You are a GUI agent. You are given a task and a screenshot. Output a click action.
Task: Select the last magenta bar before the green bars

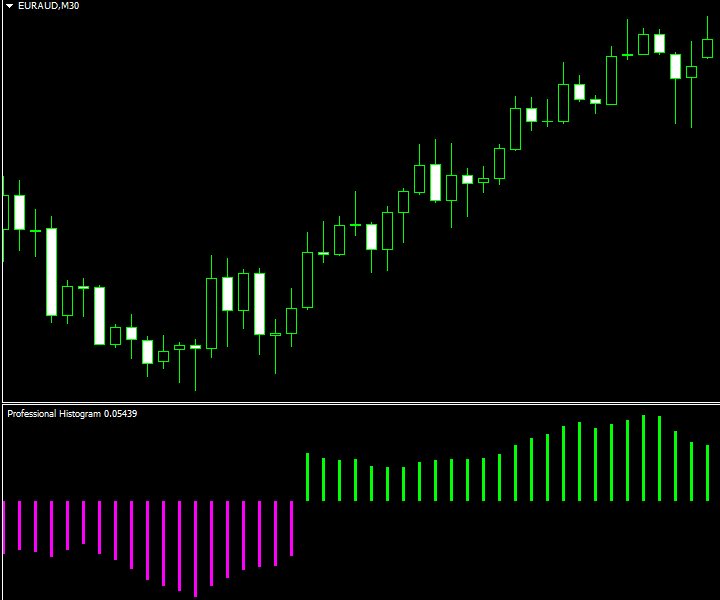(292, 528)
